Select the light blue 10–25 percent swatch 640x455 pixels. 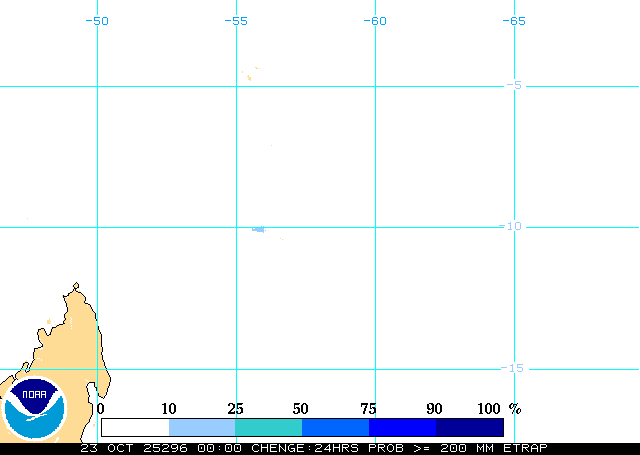point(202,427)
